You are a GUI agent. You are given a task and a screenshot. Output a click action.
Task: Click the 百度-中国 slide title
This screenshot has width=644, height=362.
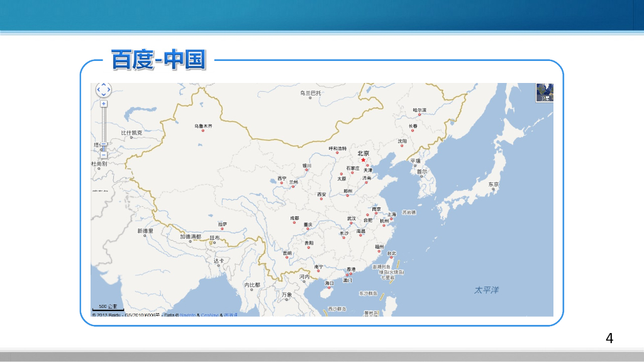[158, 60]
